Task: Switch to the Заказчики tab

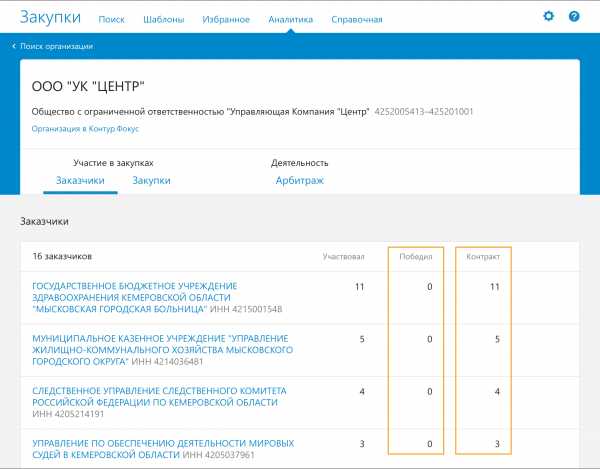Action: pyautogui.click(x=80, y=180)
